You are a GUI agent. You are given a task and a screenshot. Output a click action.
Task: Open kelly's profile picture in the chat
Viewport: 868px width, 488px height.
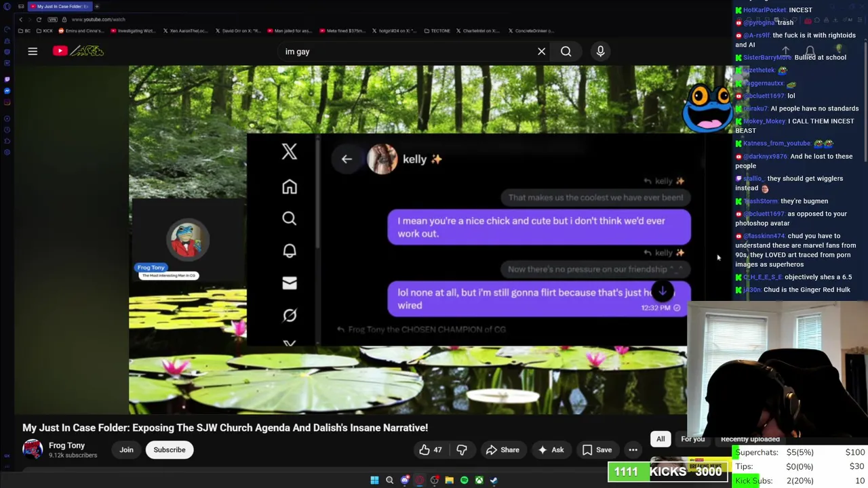pyautogui.click(x=382, y=159)
